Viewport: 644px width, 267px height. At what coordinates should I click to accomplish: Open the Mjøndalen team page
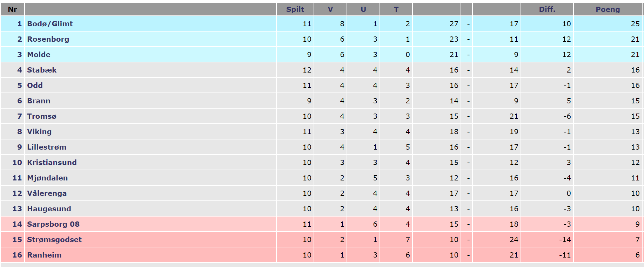[47, 178]
